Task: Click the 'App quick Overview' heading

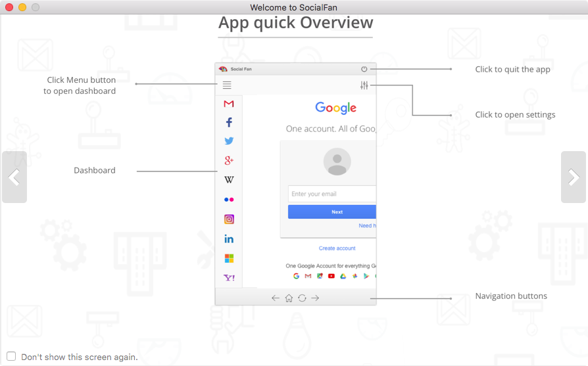Action: coord(296,23)
